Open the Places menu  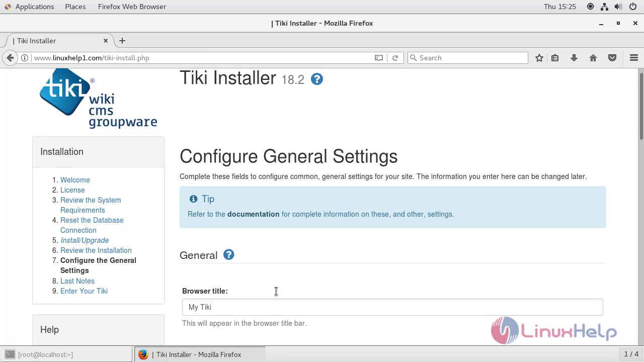click(75, 7)
